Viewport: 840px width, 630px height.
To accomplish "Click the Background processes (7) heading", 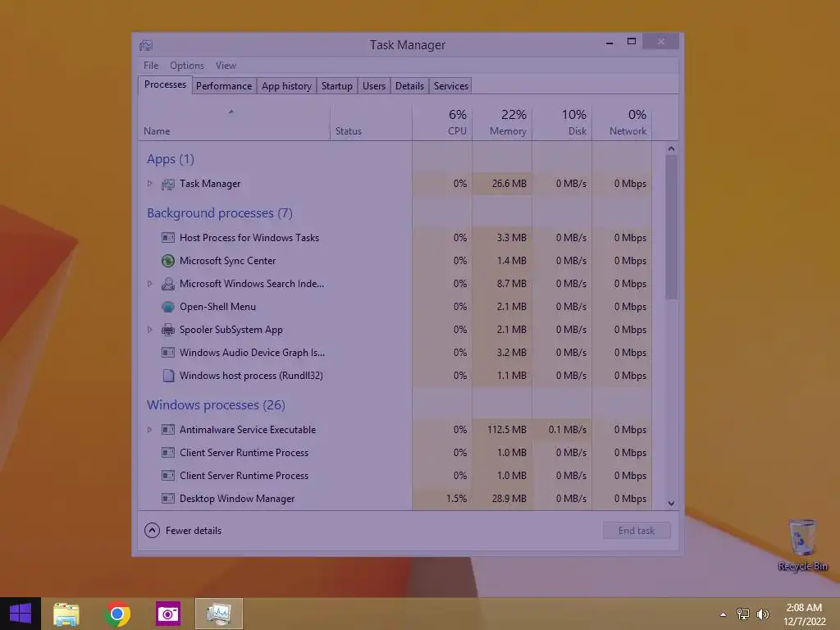I will click(x=220, y=213).
